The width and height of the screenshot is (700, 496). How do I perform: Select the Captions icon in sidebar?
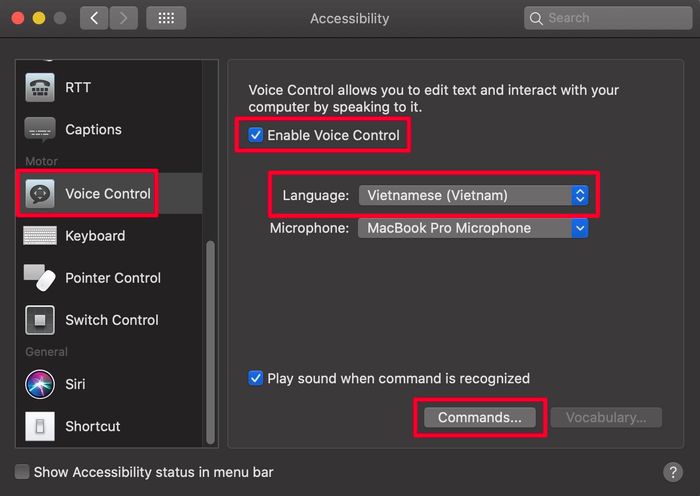(x=40, y=129)
